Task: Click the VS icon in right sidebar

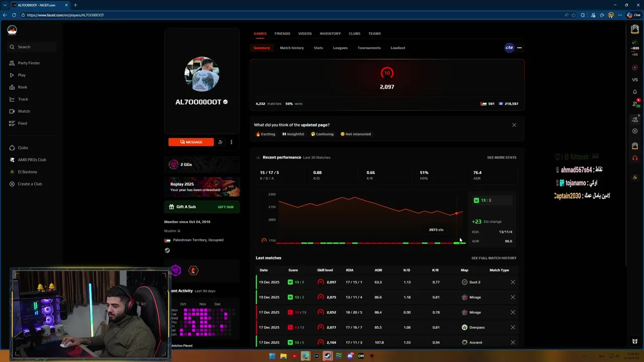Action: coord(635,79)
